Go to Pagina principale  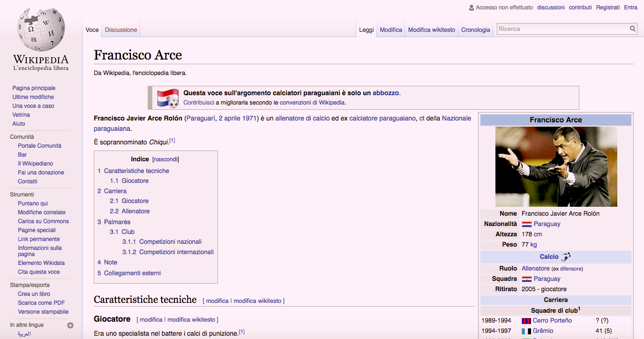34,88
